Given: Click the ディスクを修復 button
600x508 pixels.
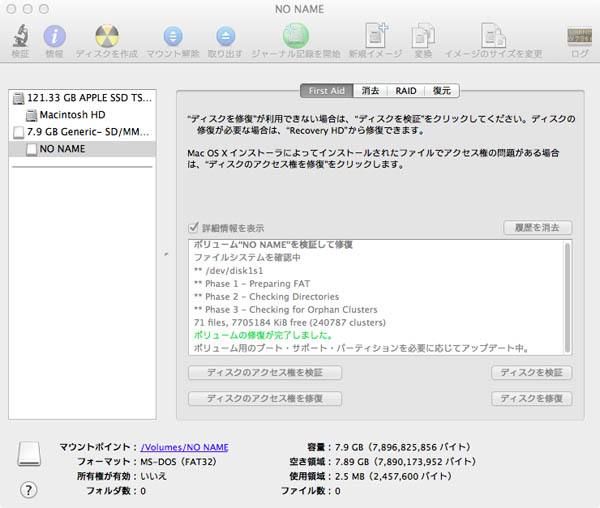Looking at the screenshot, I should 531,398.
